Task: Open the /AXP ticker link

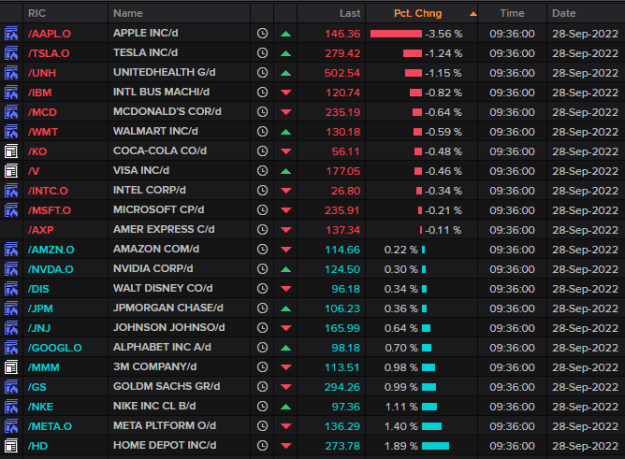Action: click(41, 230)
